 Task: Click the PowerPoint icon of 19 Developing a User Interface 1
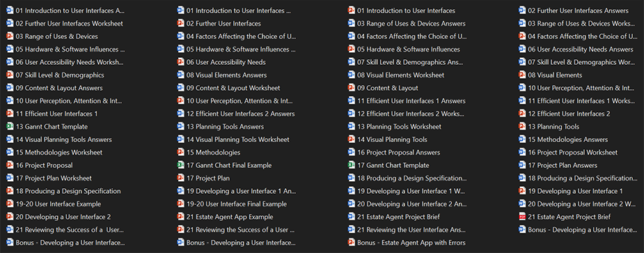522,191
